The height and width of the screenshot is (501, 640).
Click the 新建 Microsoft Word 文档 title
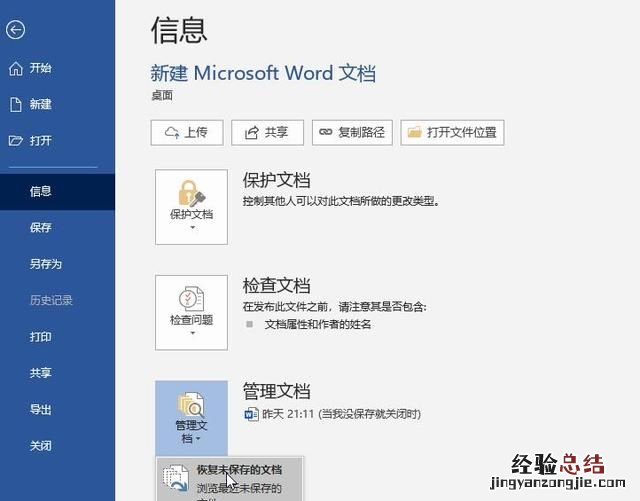(x=263, y=73)
